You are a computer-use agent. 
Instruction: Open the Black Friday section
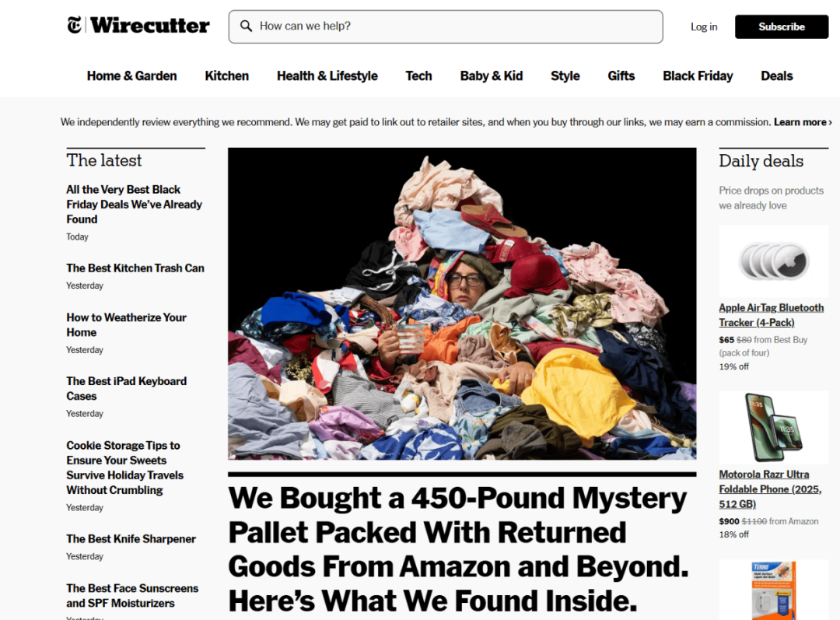coord(698,76)
